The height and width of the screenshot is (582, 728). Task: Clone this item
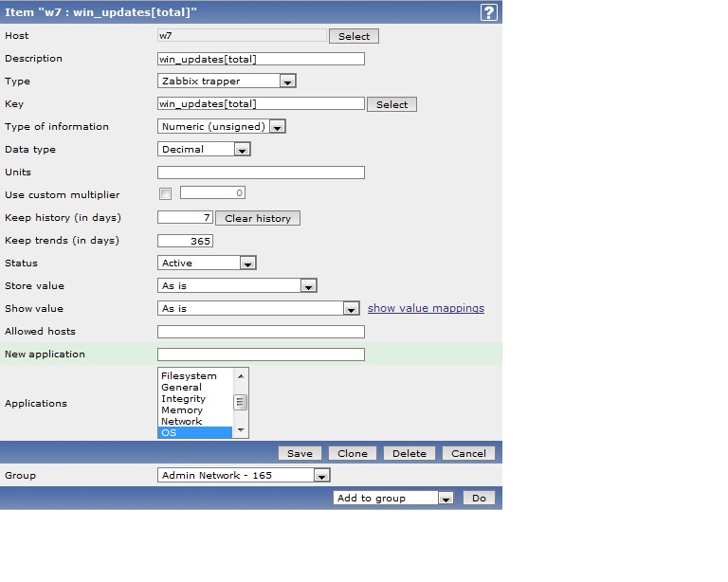click(x=353, y=453)
